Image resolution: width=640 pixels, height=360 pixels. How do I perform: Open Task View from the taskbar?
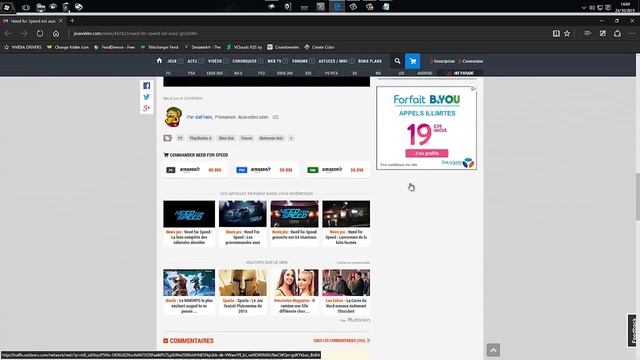26,7
